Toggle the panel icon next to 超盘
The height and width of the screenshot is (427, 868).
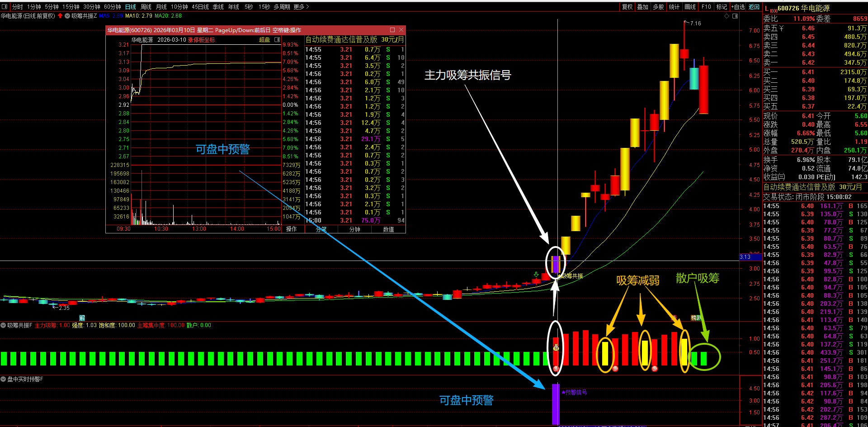pos(277,40)
